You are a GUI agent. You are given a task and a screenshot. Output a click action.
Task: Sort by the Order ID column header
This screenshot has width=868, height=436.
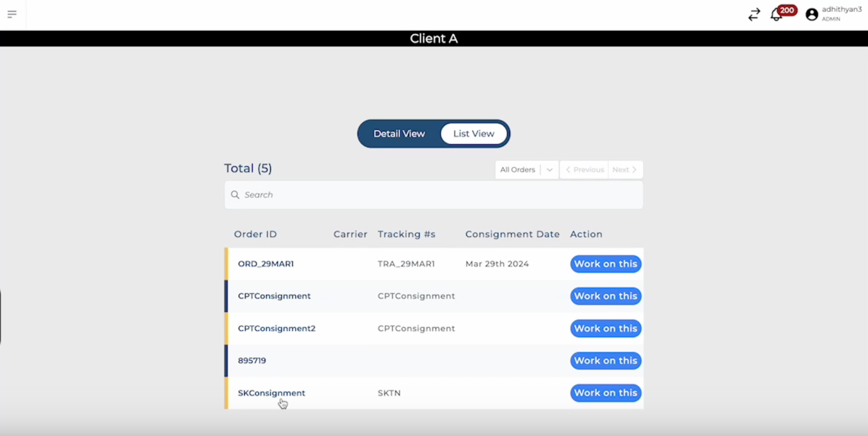point(255,234)
